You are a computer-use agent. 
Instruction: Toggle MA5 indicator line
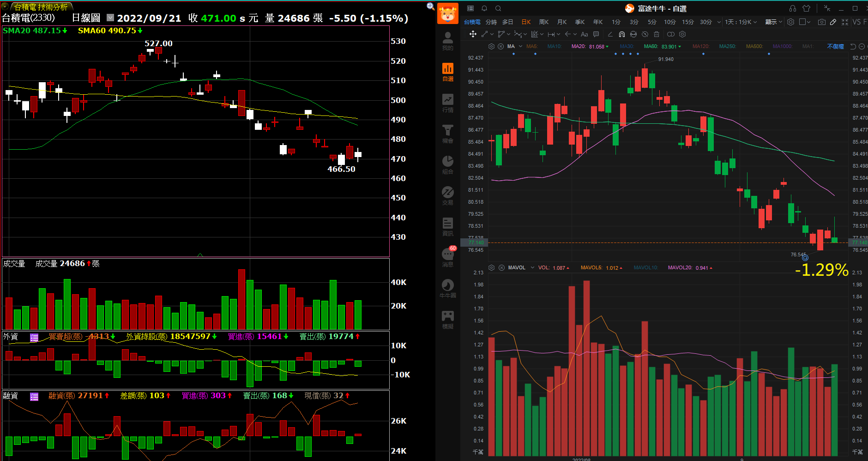532,46
